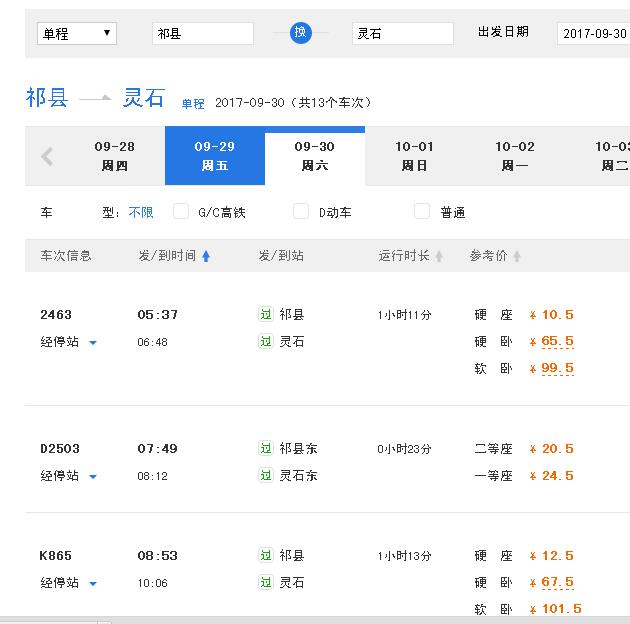
Task: Sort by 参考价 arrow icon
Action: pyautogui.click(x=517, y=256)
